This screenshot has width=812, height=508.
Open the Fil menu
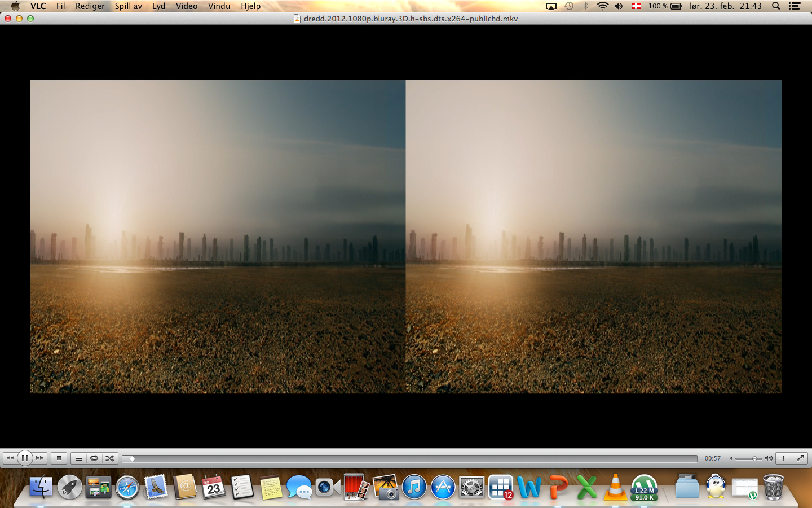(60, 6)
